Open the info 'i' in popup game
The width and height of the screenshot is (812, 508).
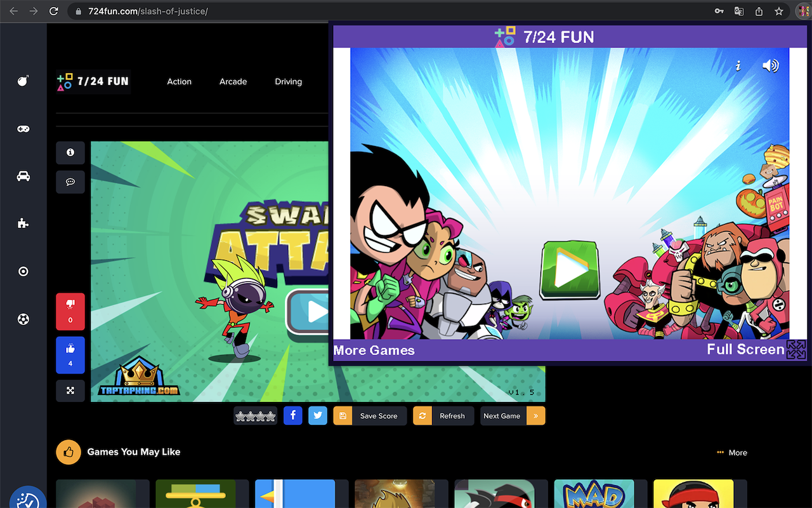coord(738,65)
